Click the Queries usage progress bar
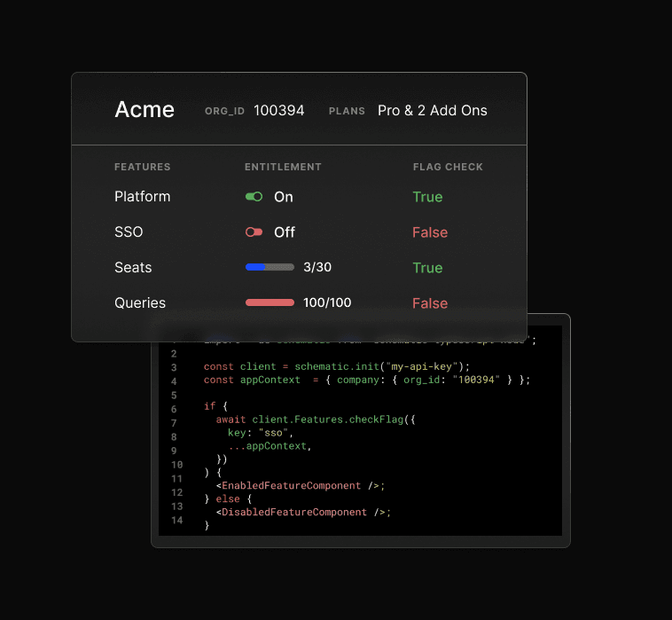This screenshot has width=672, height=620. tap(270, 302)
